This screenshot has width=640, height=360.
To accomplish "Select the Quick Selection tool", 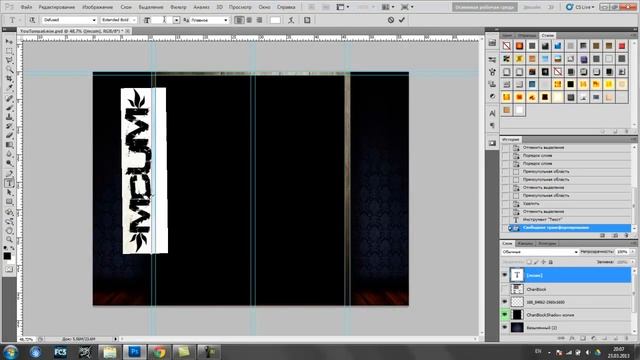I will pyautogui.click(x=9, y=69).
